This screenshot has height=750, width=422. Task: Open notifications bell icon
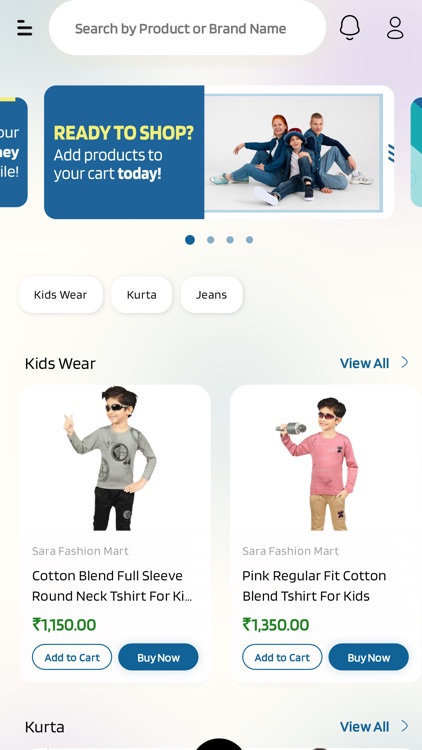[x=350, y=27]
